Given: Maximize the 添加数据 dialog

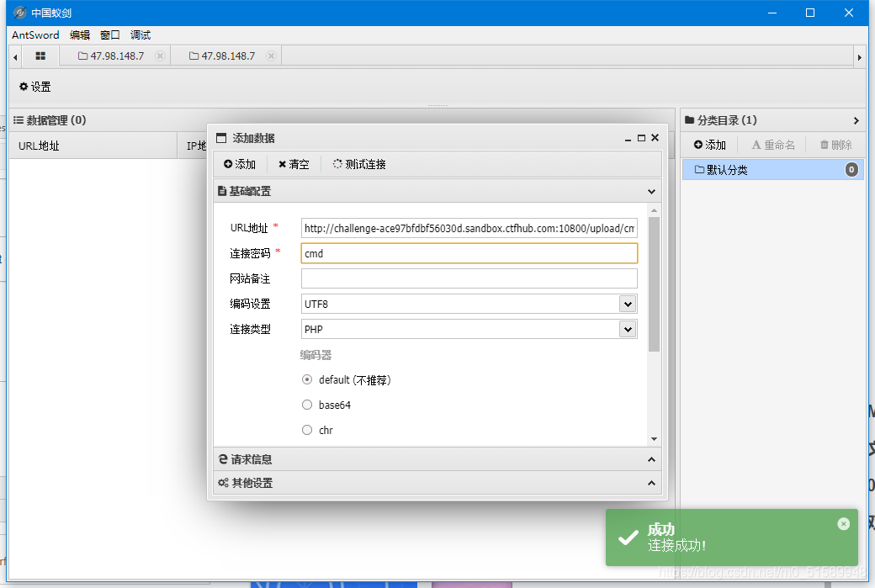Looking at the screenshot, I should pyautogui.click(x=641, y=138).
